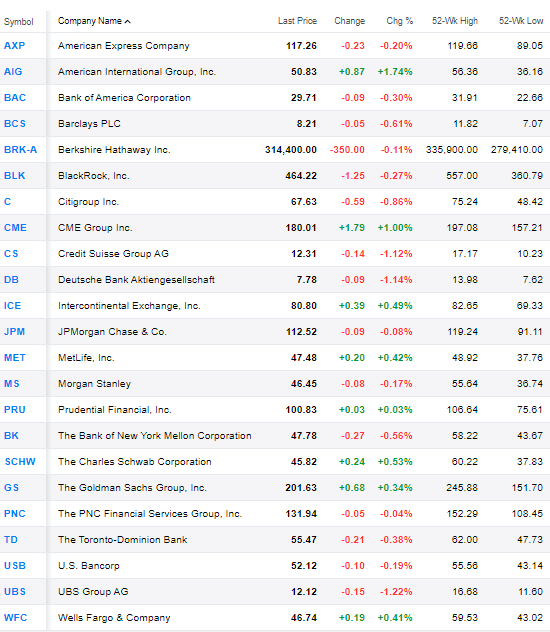Select the U.S. Bancorp company name
Screen dimensions: 550x632
[89, 565]
